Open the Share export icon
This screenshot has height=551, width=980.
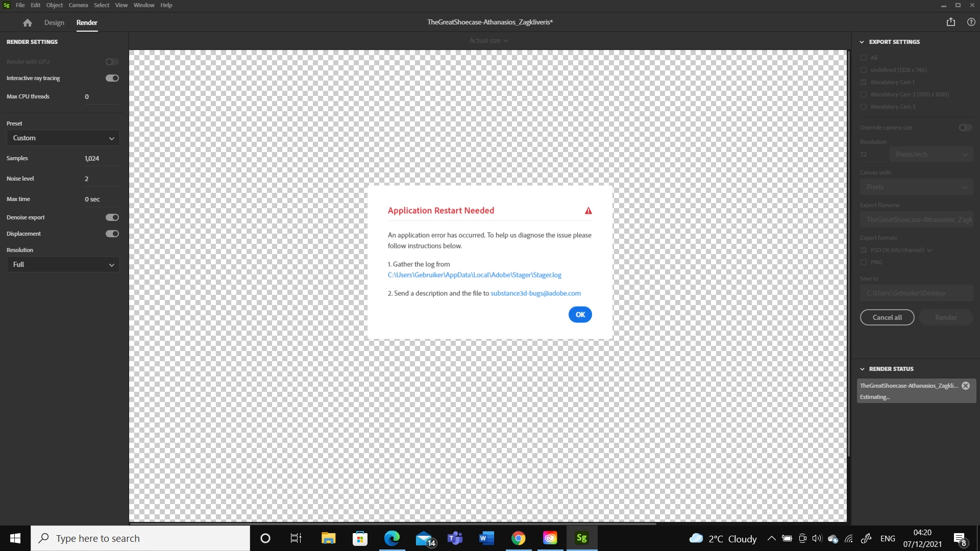(x=950, y=22)
